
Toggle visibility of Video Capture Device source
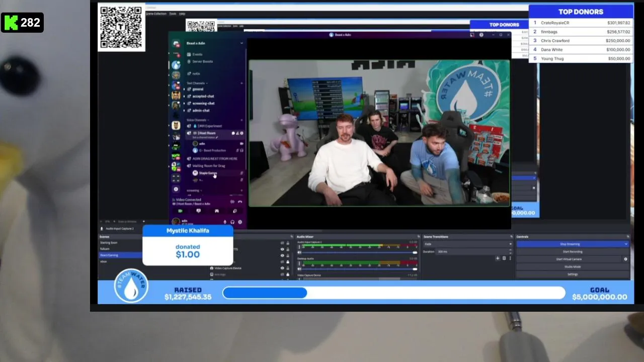[282, 268]
